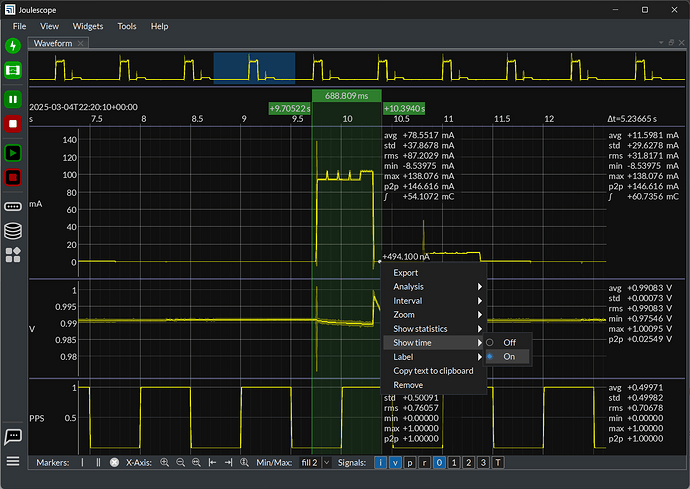The image size is (690, 489).
Task: Expand the Show statistics submenu
Action: coord(433,329)
